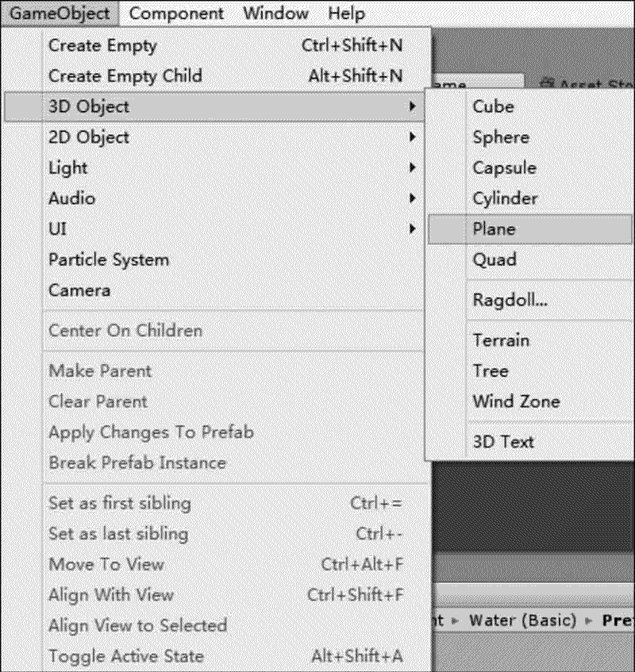Choose Quad from the submenu
The image size is (635, 672).
pyautogui.click(x=495, y=259)
